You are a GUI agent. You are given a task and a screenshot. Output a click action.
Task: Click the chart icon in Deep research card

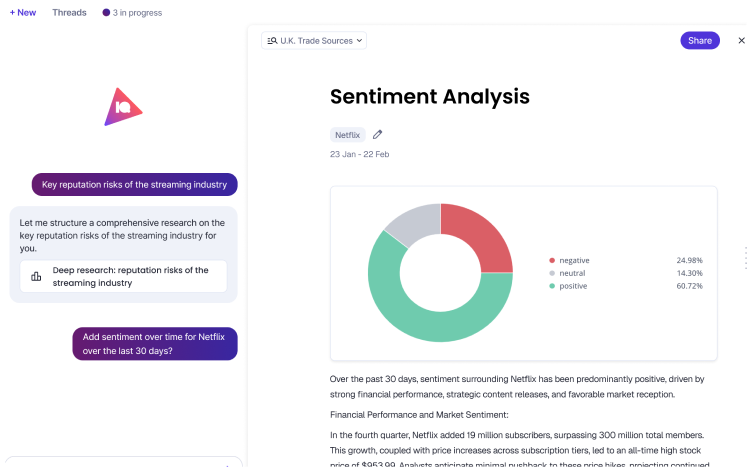click(36, 276)
